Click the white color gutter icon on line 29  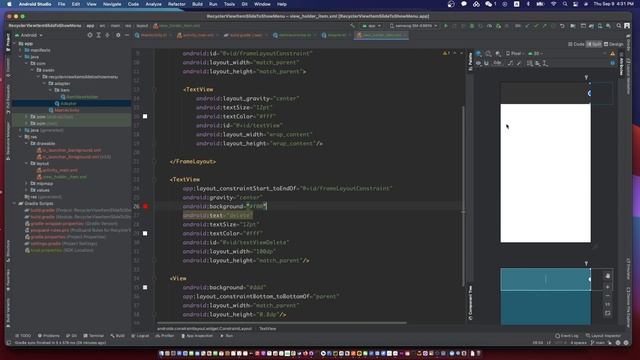(145, 233)
